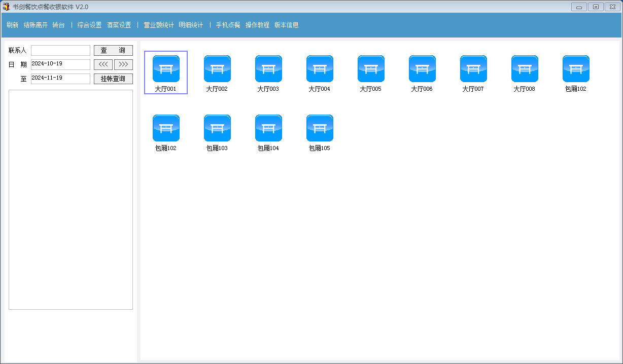Viewport: 623px width, 364px height.
Task: Click the 联系人 contact input field
Action: coord(60,50)
